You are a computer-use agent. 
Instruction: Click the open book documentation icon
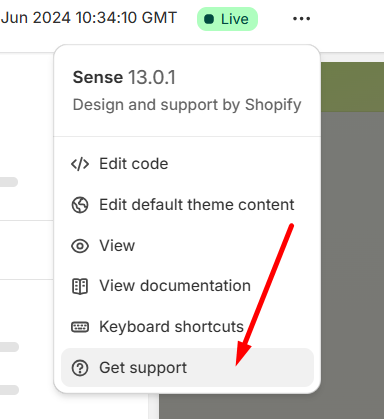point(80,286)
